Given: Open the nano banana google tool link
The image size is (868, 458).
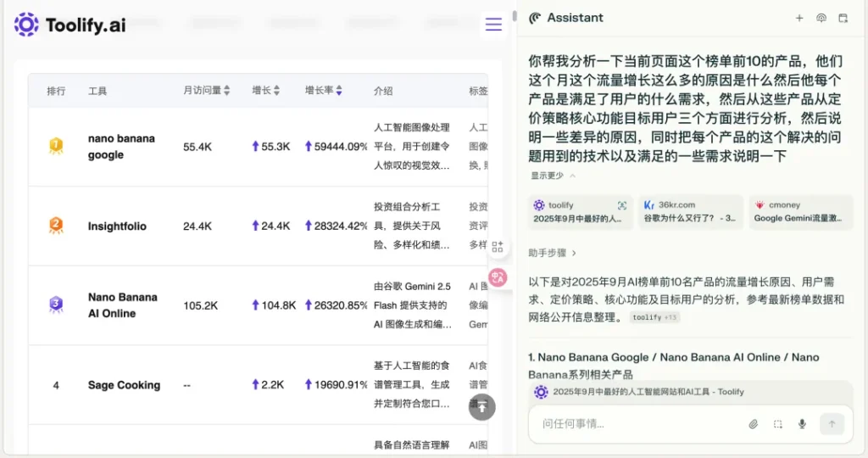Looking at the screenshot, I should [121, 146].
